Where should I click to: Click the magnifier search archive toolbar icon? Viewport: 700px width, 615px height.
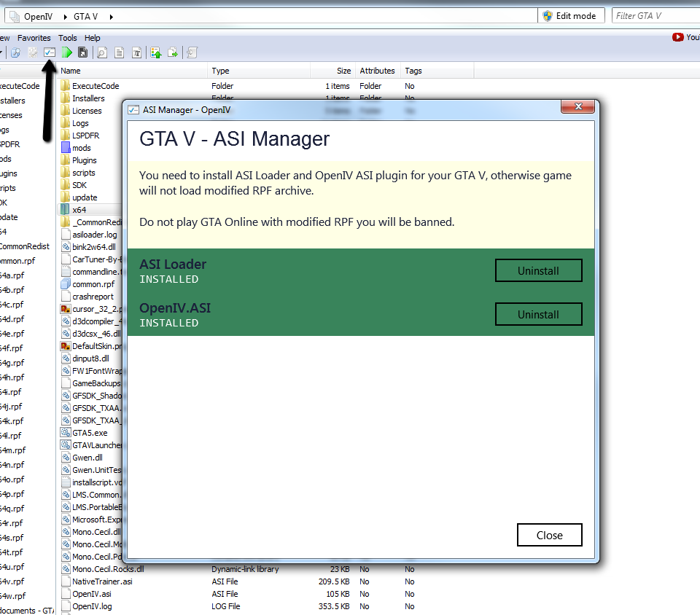point(15,52)
